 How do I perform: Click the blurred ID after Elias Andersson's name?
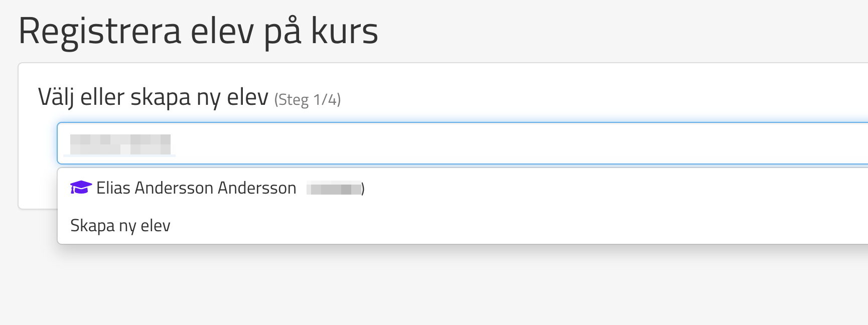tap(334, 189)
